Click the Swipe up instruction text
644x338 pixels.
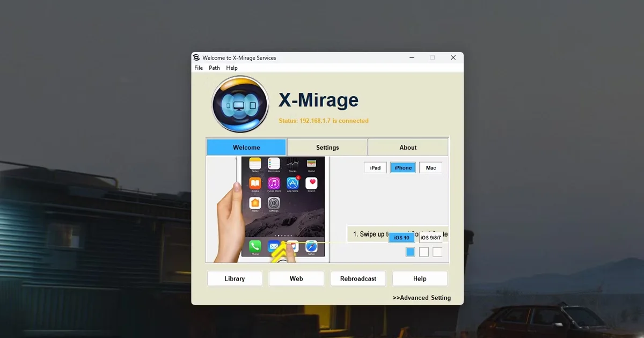[398, 234]
